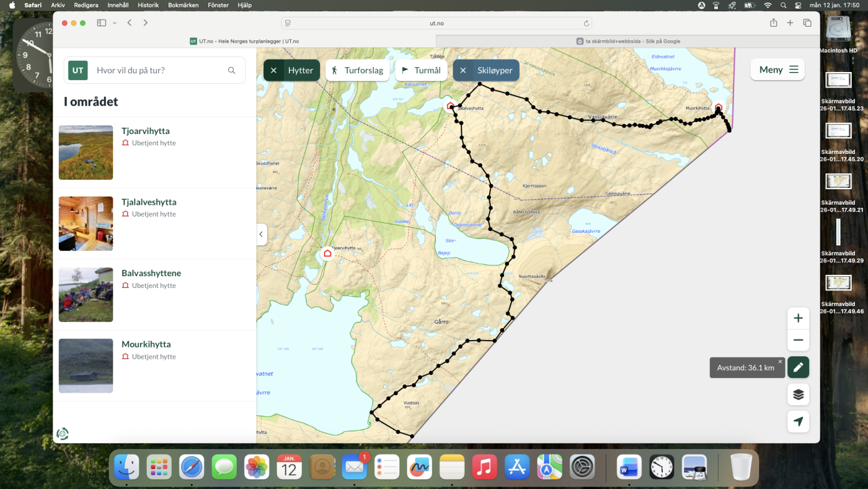Viewport: 868px width, 489px height.
Task: Expand Safari sidebar dropdown arrow
Action: [115, 23]
